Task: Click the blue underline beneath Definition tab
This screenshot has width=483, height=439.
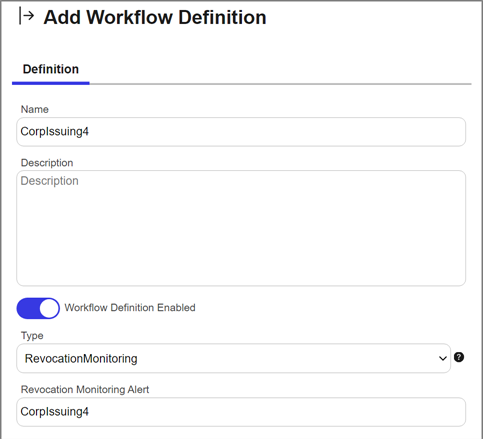Action: [x=51, y=83]
